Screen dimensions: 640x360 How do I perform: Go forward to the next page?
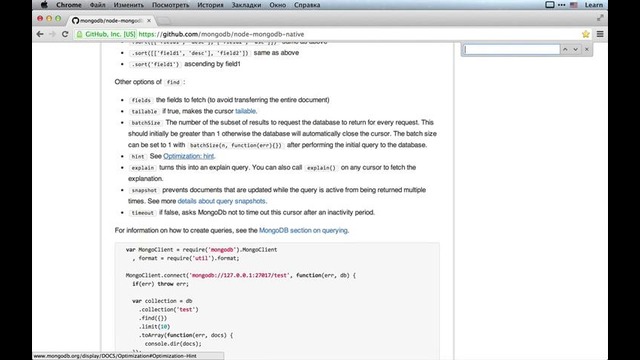coord(52,34)
